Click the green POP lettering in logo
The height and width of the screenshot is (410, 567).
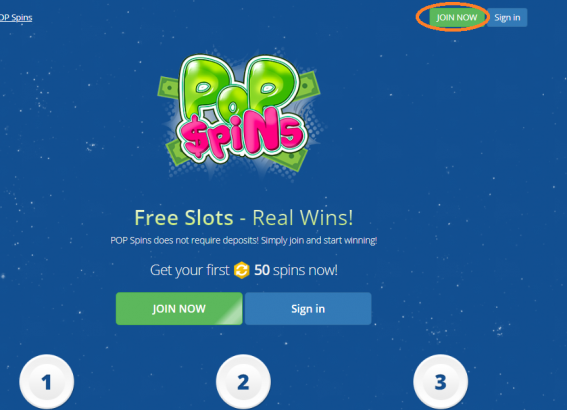pos(240,88)
